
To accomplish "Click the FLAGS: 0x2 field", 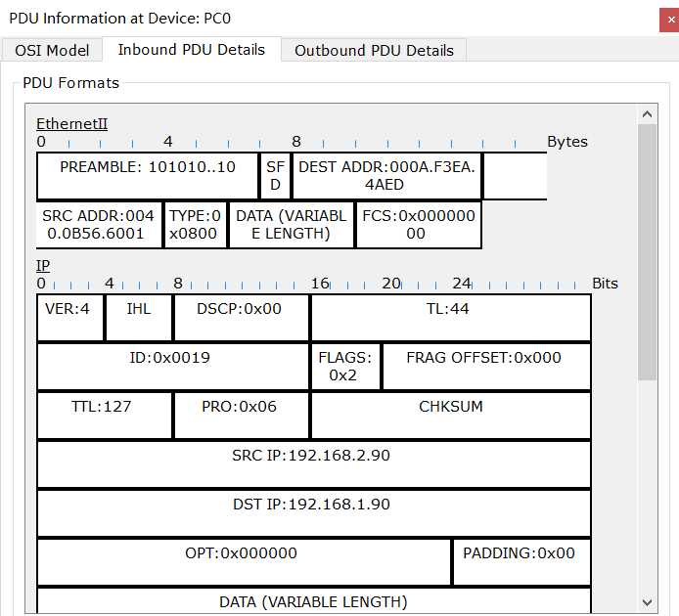I will click(345, 367).
